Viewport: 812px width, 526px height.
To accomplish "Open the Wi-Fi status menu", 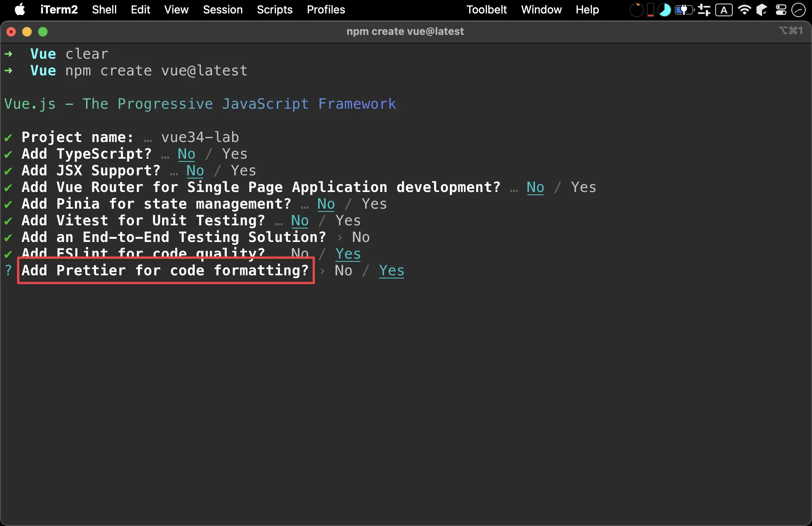I will [745, 10].
